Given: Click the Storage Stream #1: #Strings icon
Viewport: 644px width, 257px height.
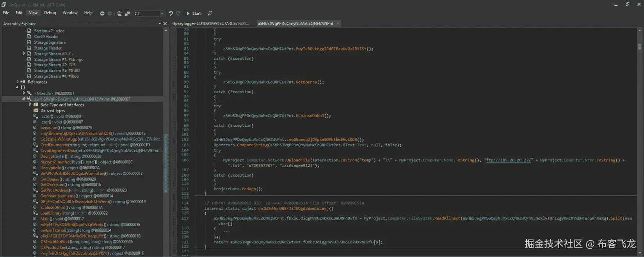Looking at the screenshot, I should pos(29,59).
